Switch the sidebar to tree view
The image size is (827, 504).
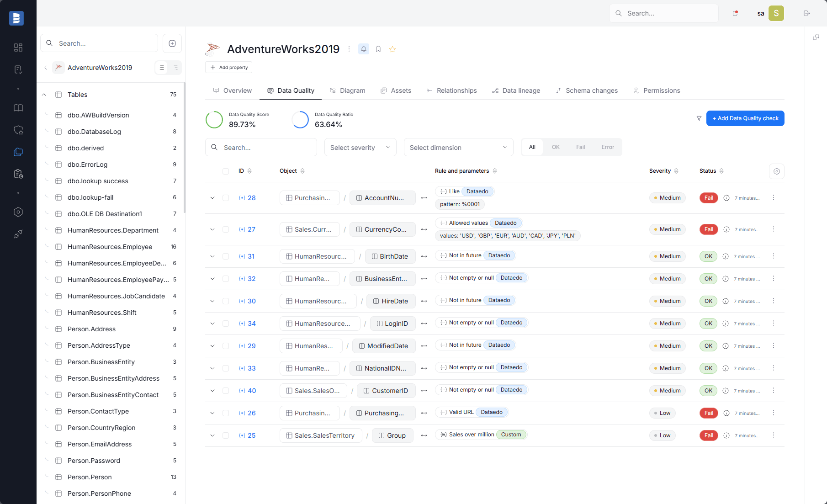175,68
